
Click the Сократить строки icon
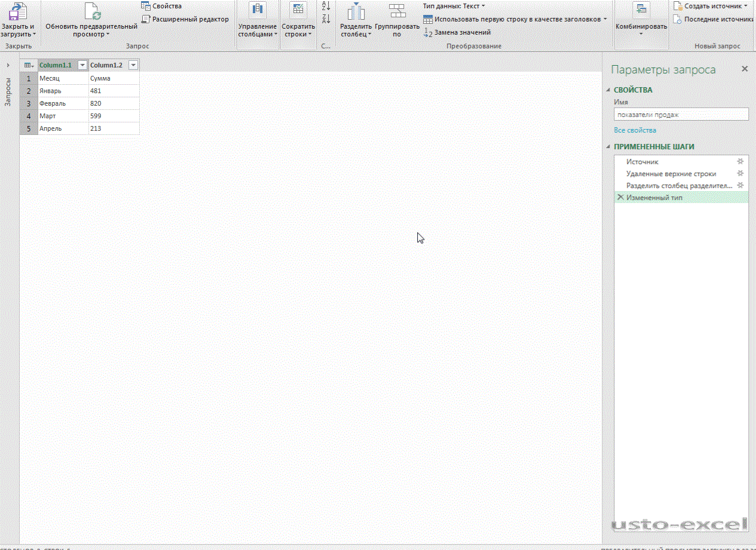point(298,10)
